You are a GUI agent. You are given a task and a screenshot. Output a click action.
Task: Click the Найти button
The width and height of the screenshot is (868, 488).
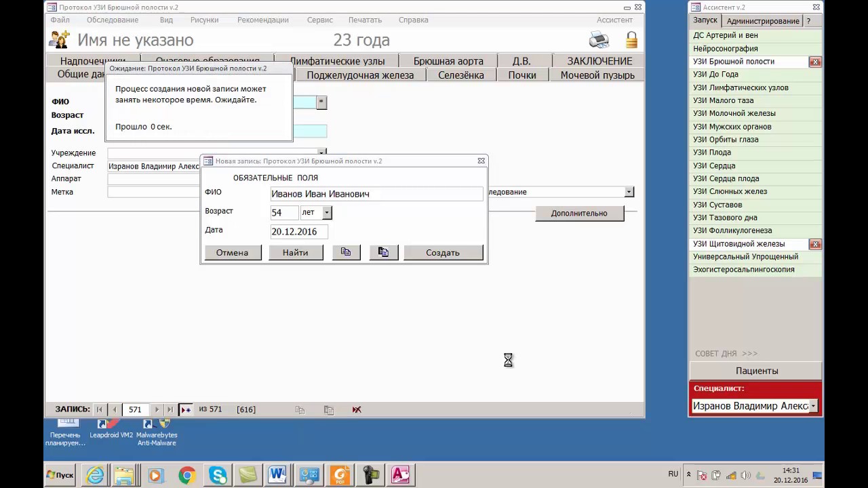[295, 252]
